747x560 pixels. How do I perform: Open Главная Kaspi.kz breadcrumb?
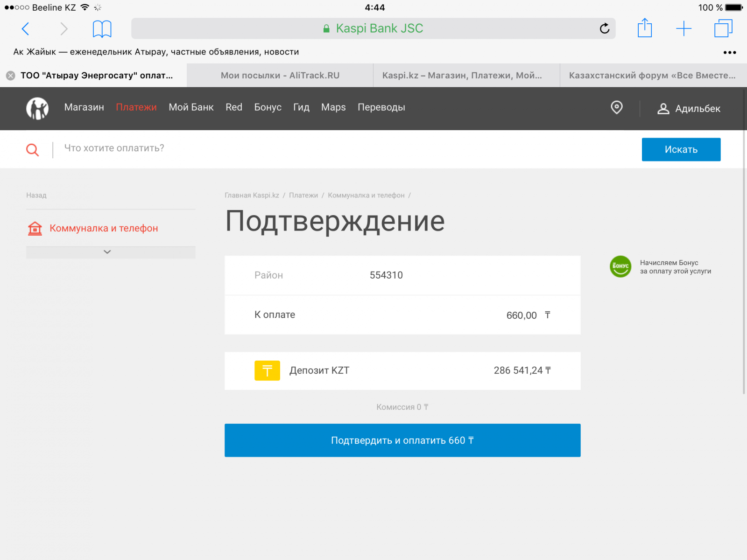tap(252, 195)
